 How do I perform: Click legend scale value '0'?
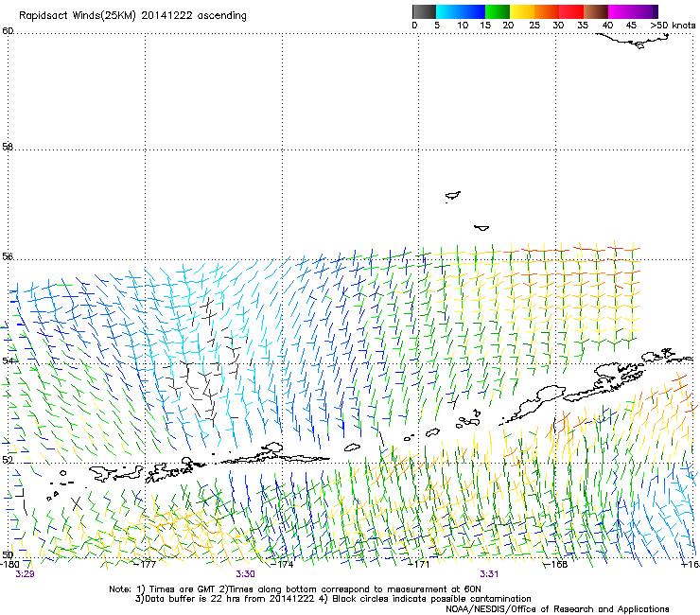[x=414, y=26]
